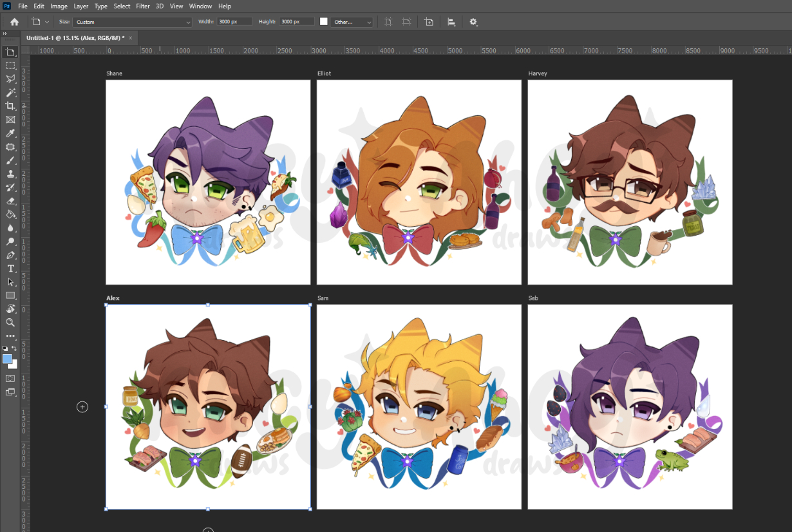
Task: Select the Eyedropper tool
Action: pyautogui.click(x=10, y=133)
